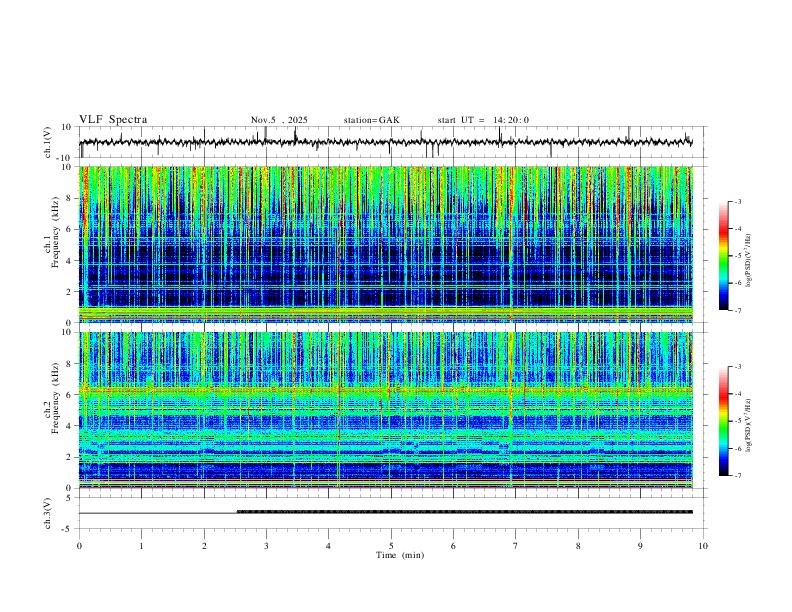Select the "ch.2 Frequency (kHz)" axis label
The height and width of the screenshot is (612, 792).
51,397
